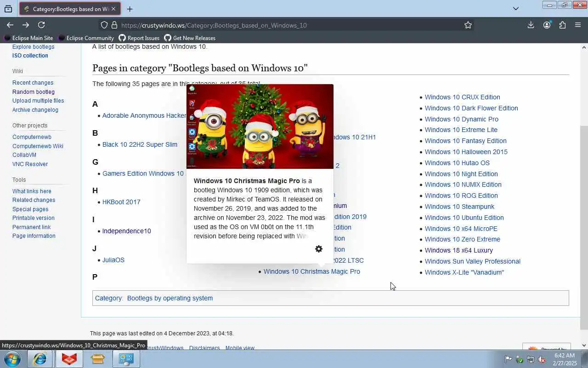Open Windows 10 CRUX Edition page

[462, 97]
